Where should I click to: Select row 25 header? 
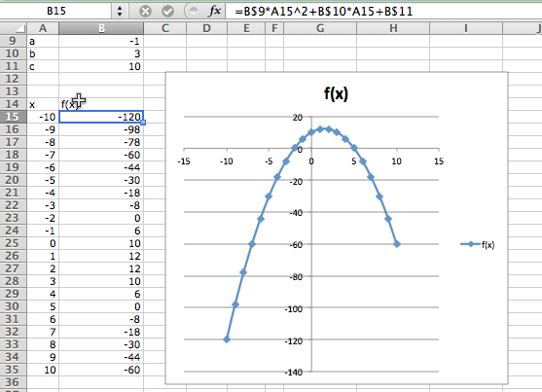tap(13, 243)
